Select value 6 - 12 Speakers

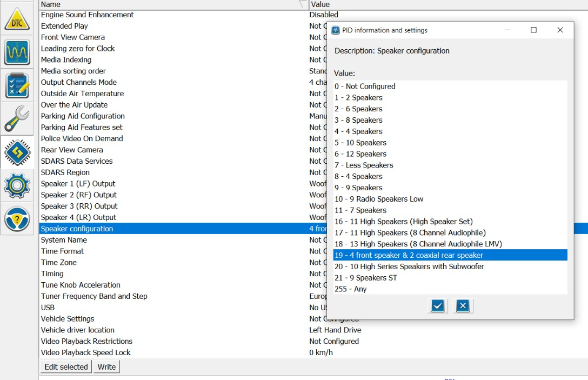[450, 154]
